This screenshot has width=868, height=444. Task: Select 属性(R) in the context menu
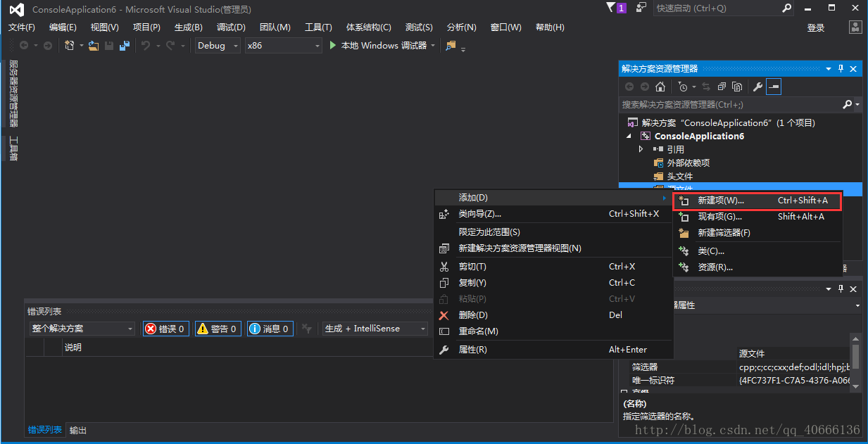pos(553,350)
